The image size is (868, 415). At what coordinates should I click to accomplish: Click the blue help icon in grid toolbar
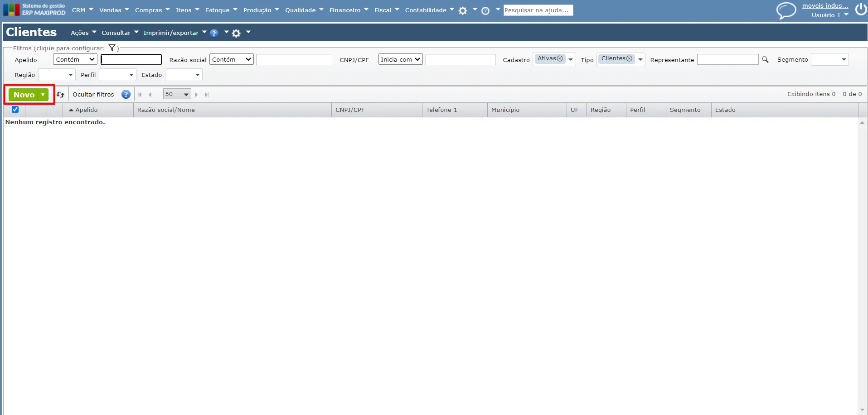pos(126,94)
